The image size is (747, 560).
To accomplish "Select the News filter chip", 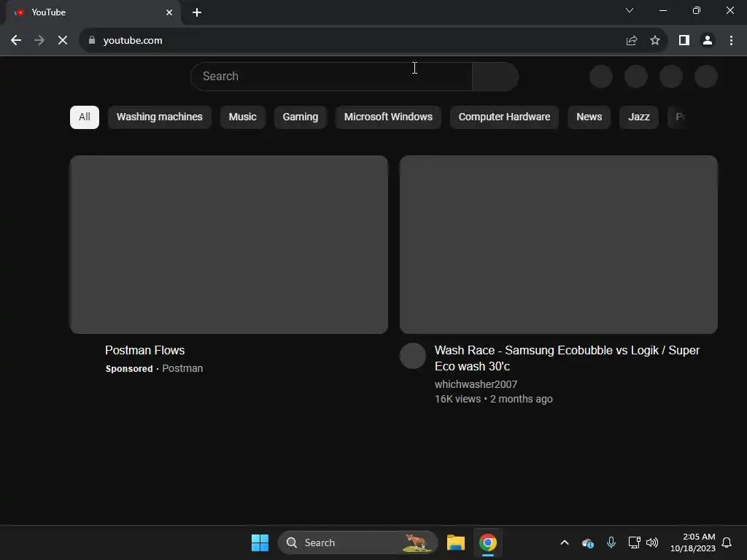I will click(x=589, y=117).
